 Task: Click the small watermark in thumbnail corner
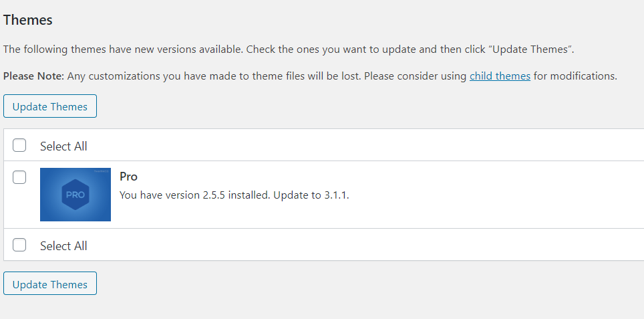tap(102, 171)
